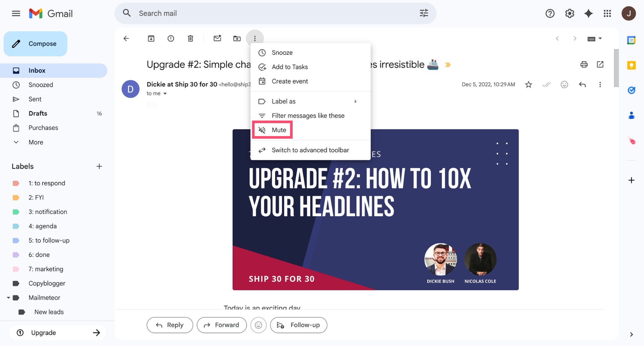Image resolution: width=644 pixels, height=346 pixels.
Task: Open Google Keep in the side panel
Action: click(x=631, y=66)
